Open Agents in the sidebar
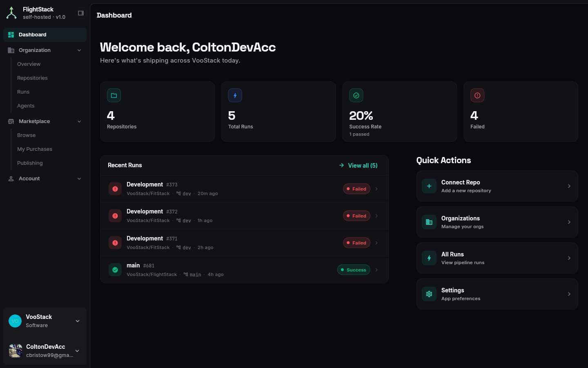The height and width of the screenshot is (368, 588). [x=26, y=106]
